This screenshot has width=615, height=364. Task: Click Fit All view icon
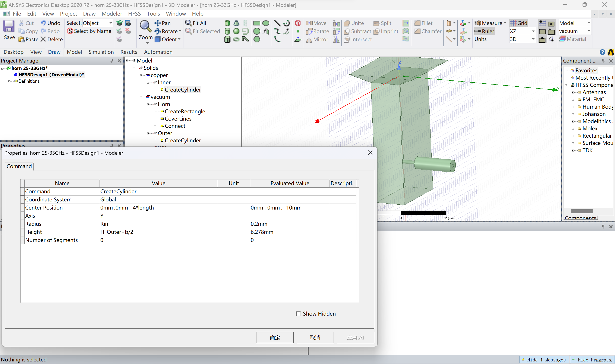pyautogui.click(x=196, y=23)
